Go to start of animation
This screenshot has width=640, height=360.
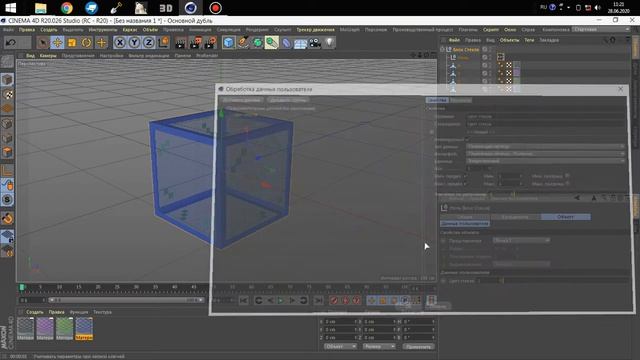pyautogui.click(x=243, y=301)
